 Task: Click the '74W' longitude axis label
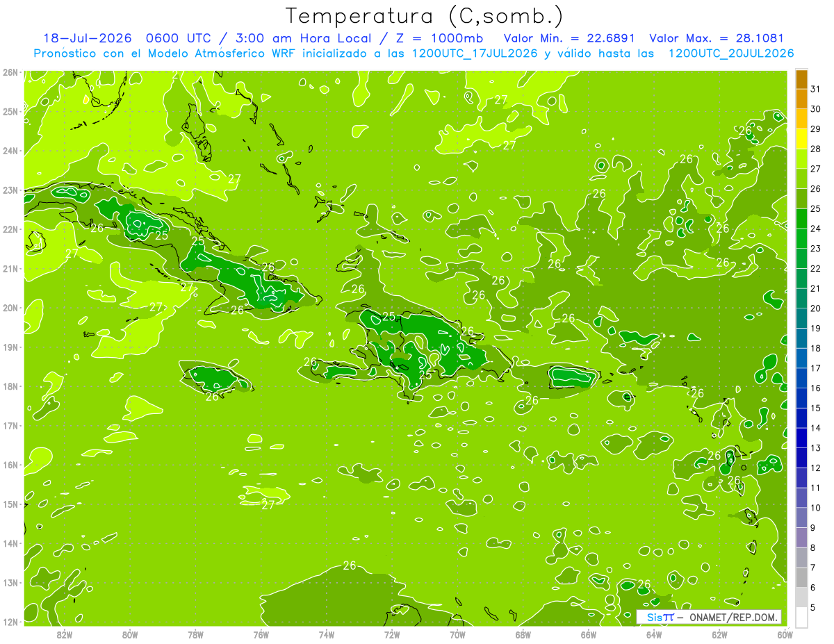coord(327,634)
